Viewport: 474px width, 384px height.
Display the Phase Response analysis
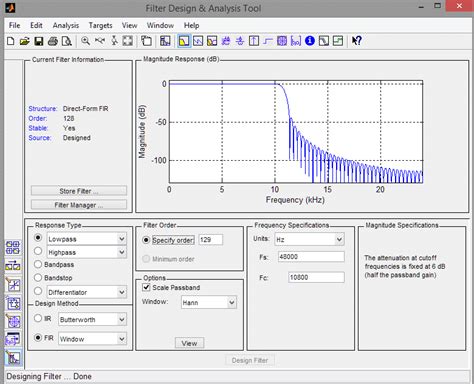click(198, 41)
